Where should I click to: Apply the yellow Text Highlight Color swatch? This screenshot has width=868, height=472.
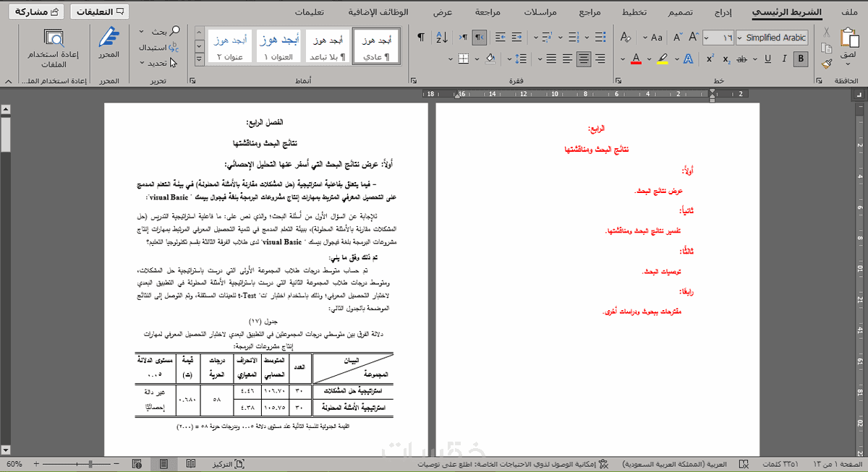(663, 59)
